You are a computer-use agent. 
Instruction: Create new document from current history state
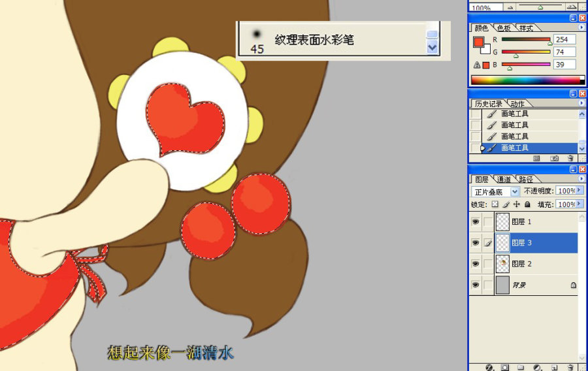click(536, 159)
